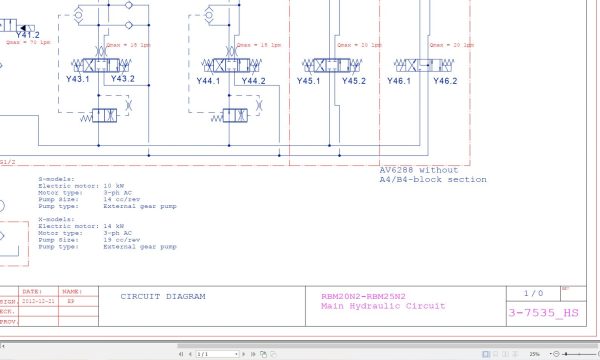Click the Y43 directional valve symbol
The image size is (600, 360).
pyautogui.click(x=101, y=65)
